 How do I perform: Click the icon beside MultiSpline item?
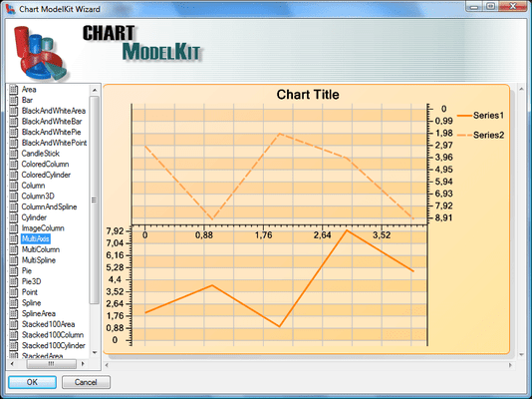14,260
